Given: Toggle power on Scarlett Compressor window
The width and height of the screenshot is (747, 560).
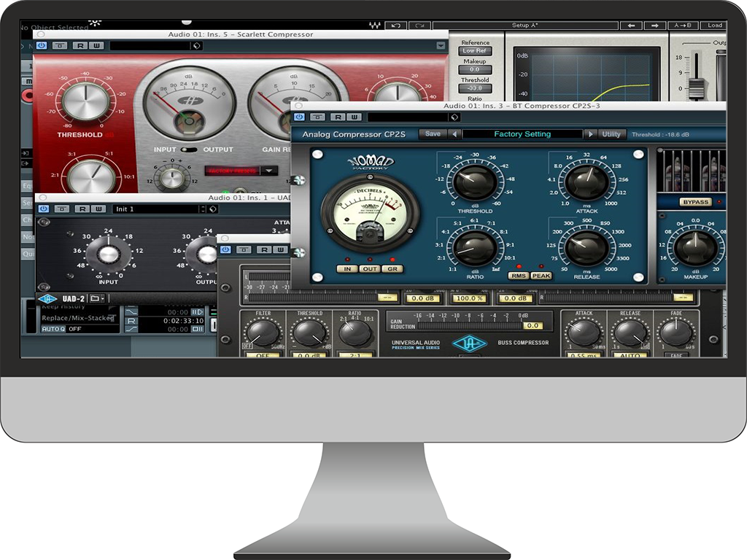Looking at the screenshot, I should (42, 46).
